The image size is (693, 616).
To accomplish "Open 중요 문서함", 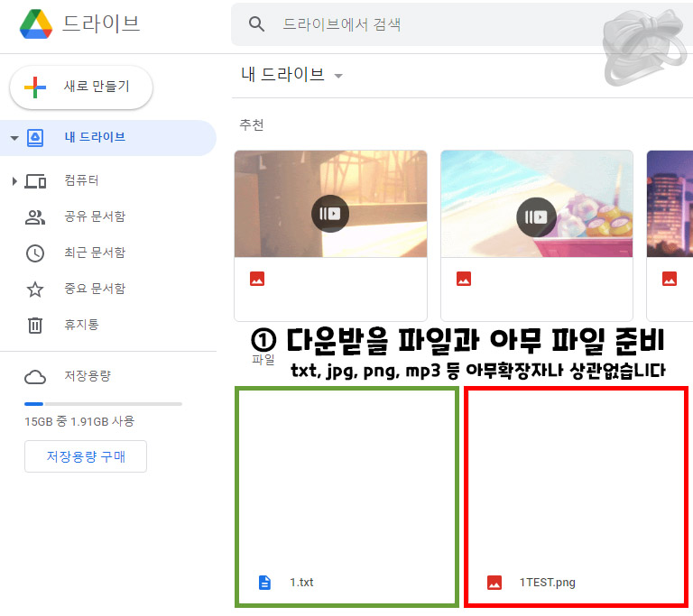I will pos(95,289).
